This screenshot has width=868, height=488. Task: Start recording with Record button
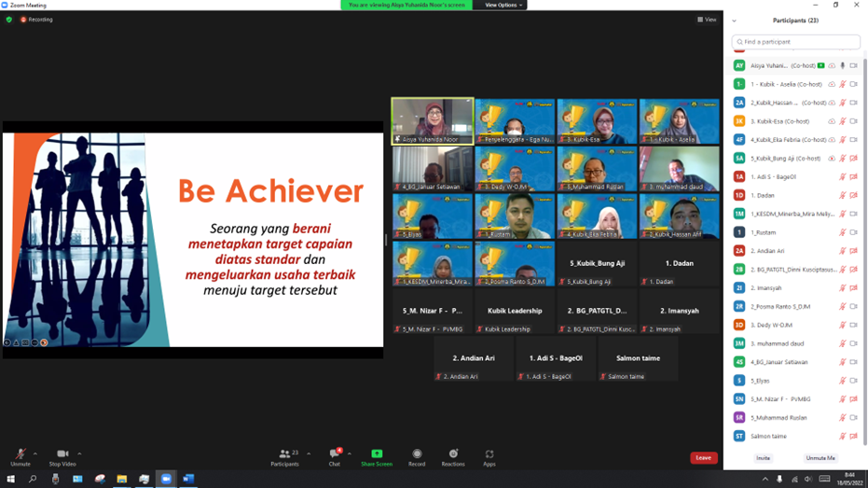[417, 457]
